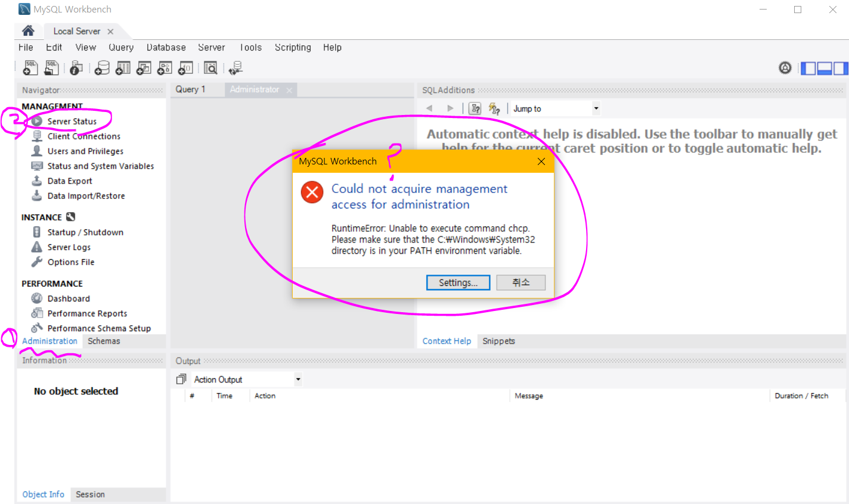Click the icon next to INSTANCE heading
849x504 pixels.
coord(70,217)
